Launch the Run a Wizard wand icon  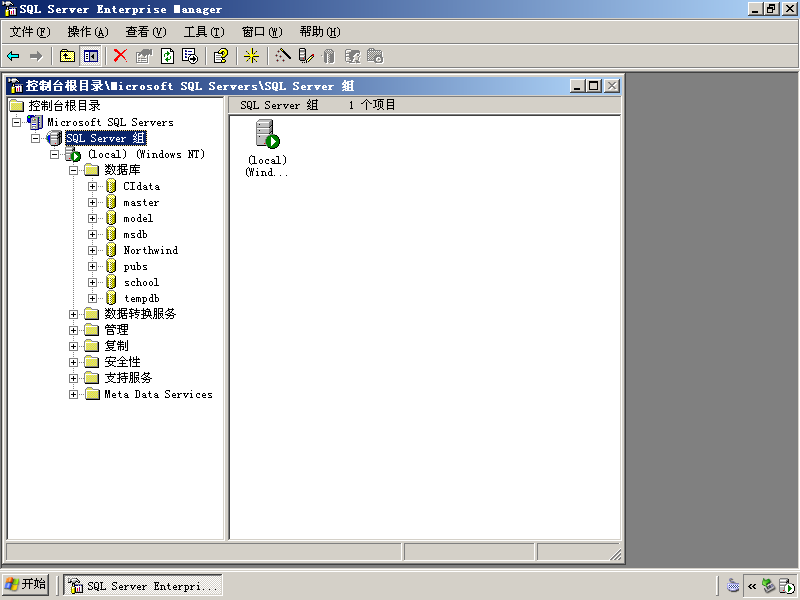(x=283, y=56)
